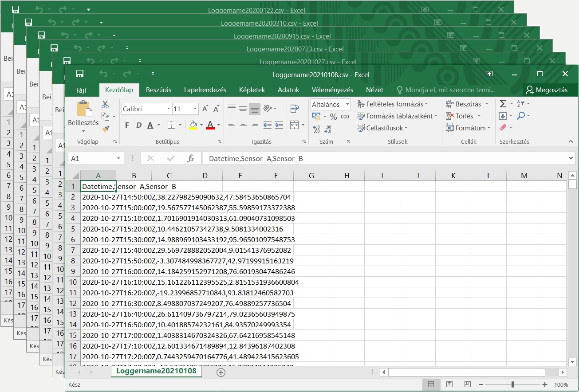
Task: Select the Loggername20210108 sheet tab
Action: click(157, 371)
